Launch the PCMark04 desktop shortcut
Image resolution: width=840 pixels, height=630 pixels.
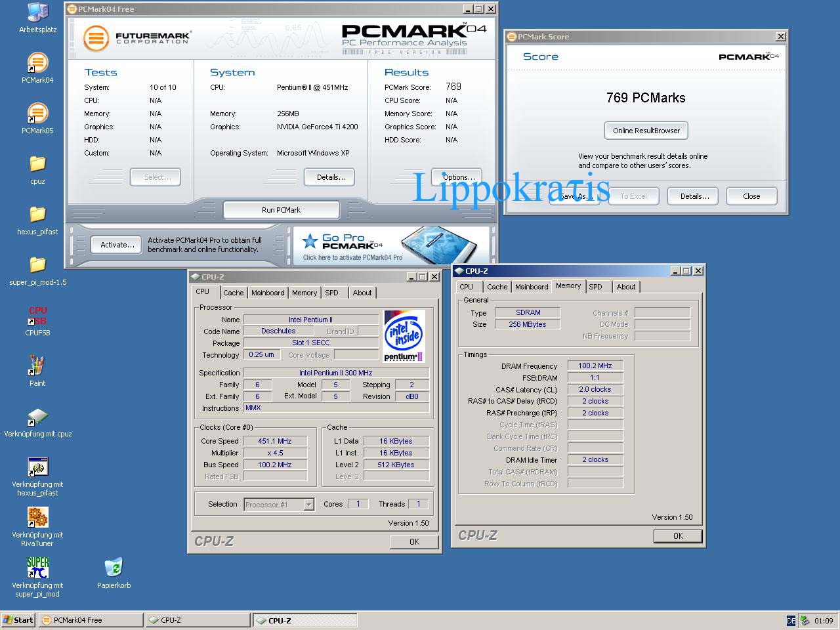(37, 68)
